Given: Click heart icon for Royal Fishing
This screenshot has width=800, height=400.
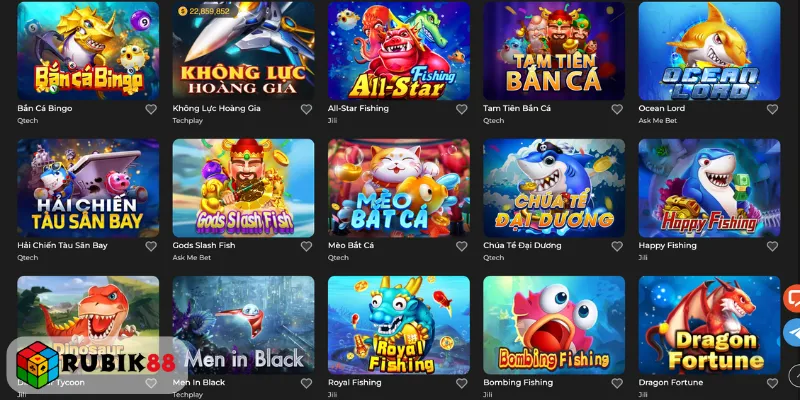Looking at the screenshot, I should [462, 383].
